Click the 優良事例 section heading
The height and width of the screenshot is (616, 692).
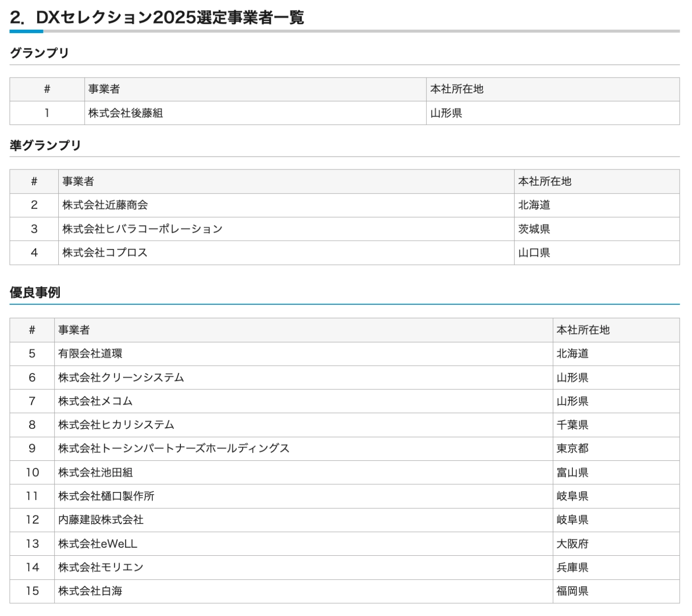35,292
